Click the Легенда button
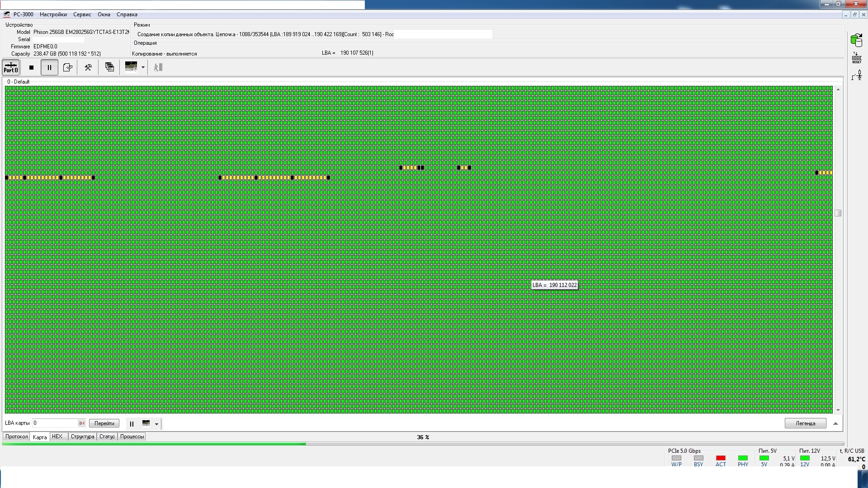 pos(805,423)
